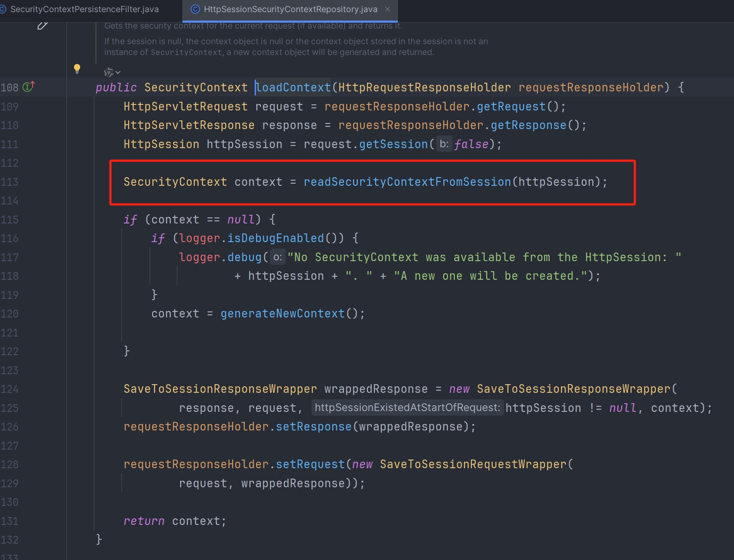The width and height of the screenshot is (734, 560).
Task: Click line number 113 in the gutter
Action: point(10,182)
